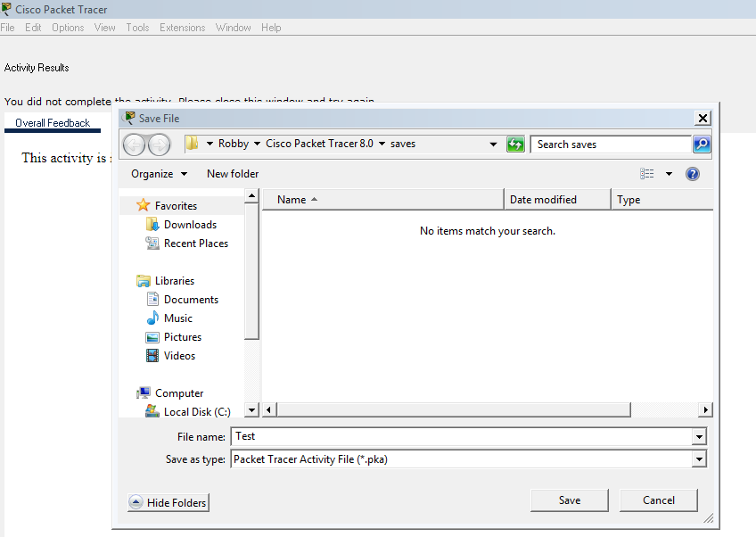Viewport: 756px width, 537px height.
Task: Expand the Save as type dropdown
Action: (x=699, y=459)
